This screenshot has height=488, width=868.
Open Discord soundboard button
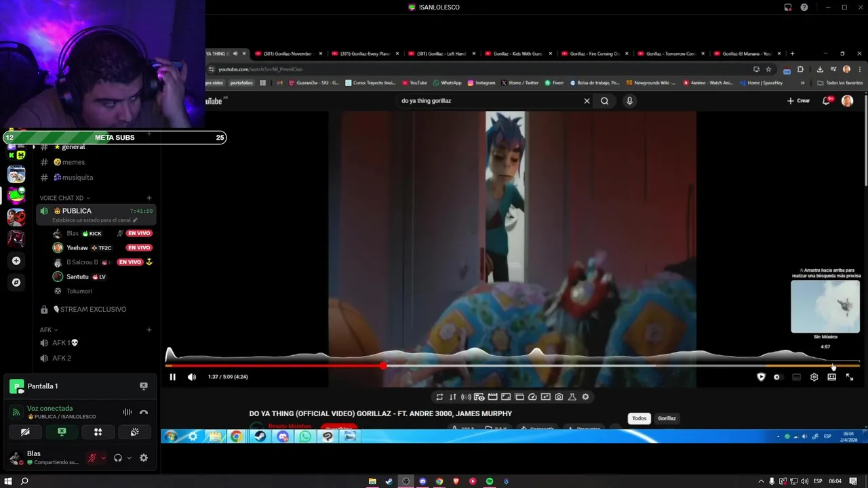pos(135,432)
